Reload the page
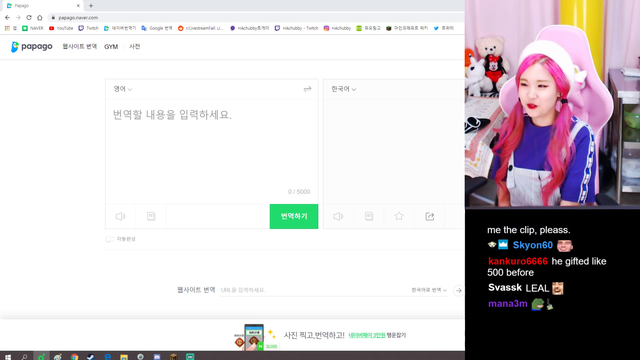This screenshot has height=360, width=640. (x=29, y=18)
